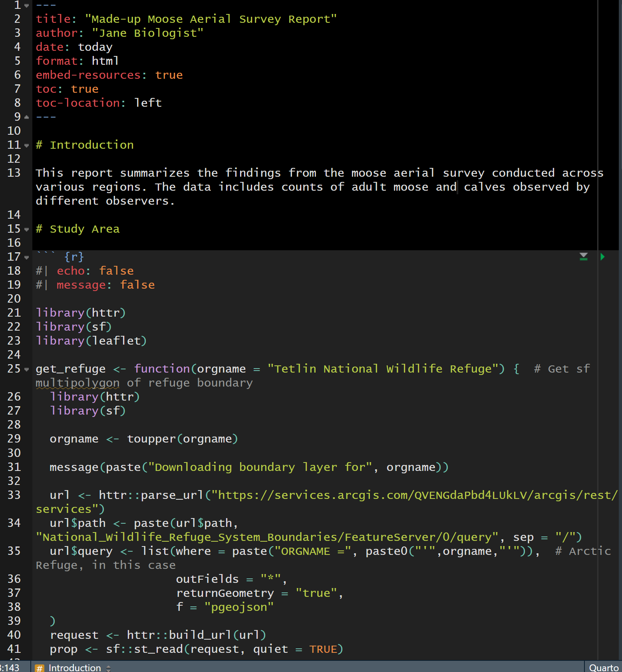
Task: Click on library(leaflet) line
Action: tap(91, 341)
